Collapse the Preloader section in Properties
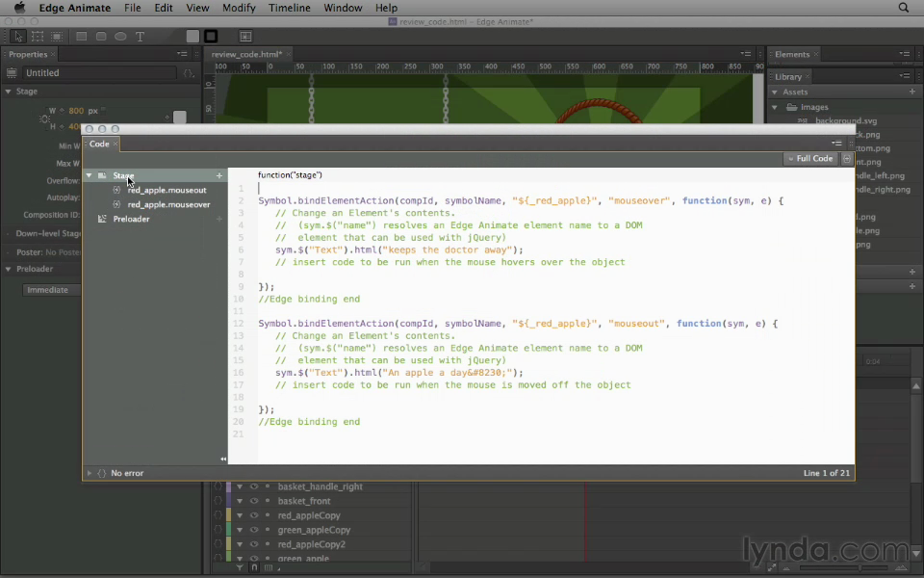The height and width of the screenshot is (578, 924). (9, 269)
